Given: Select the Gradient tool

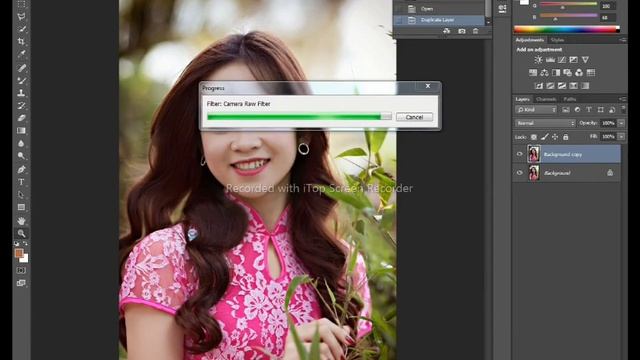Looking at the screenshot, I should [x=21, y=131].
